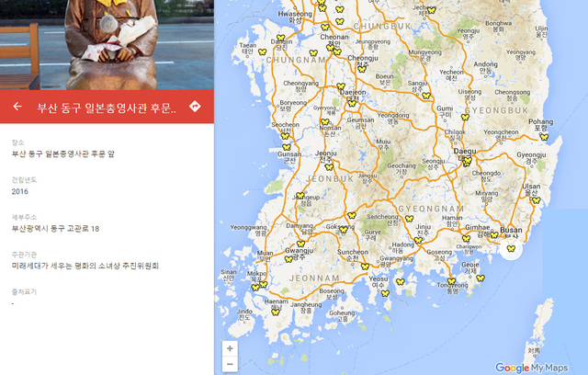Viewport: 588px width, 375px height.
Task: Click the back arrow in red header
Action: pyautogui.click(x=17, y=107)
